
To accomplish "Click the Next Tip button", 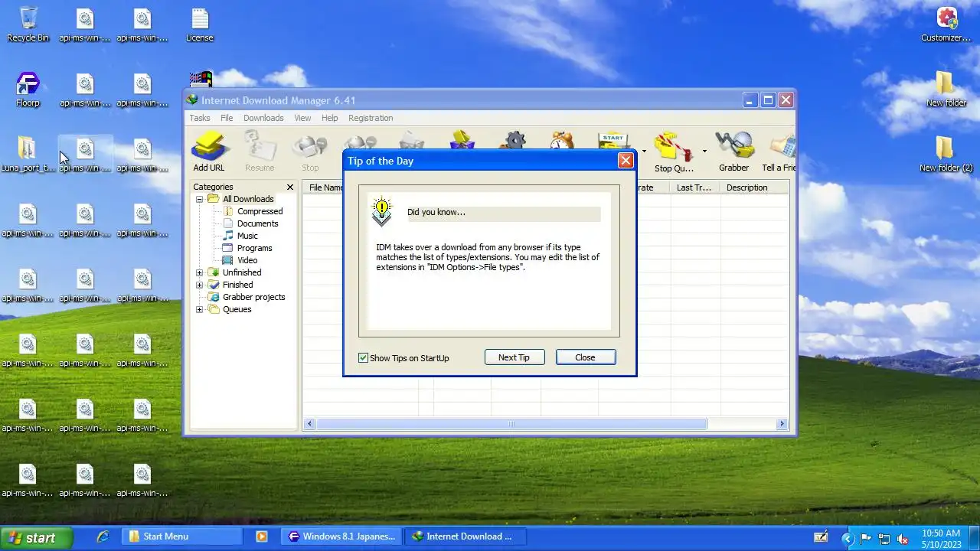I will [x=514, y=357].
